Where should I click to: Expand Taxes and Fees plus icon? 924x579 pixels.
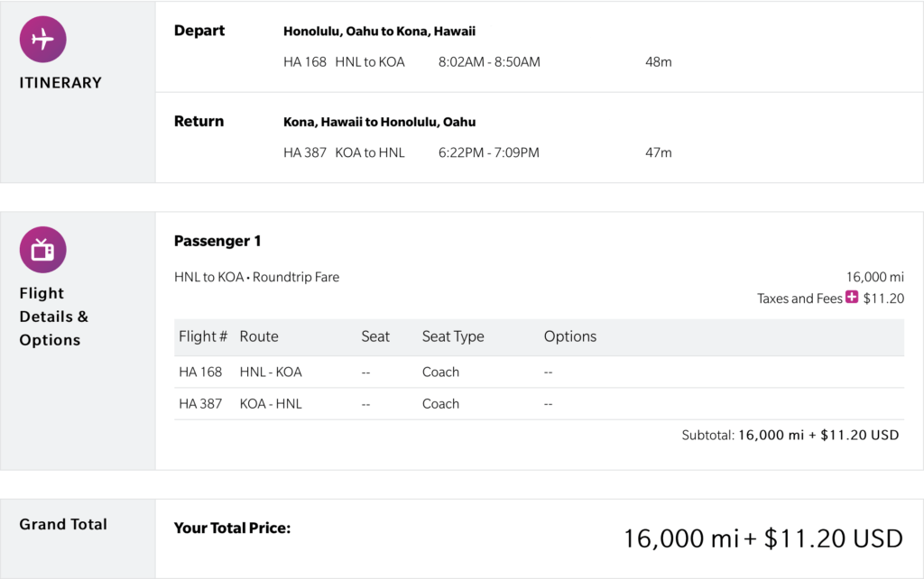pyautogui.click(x=852, y=298)
